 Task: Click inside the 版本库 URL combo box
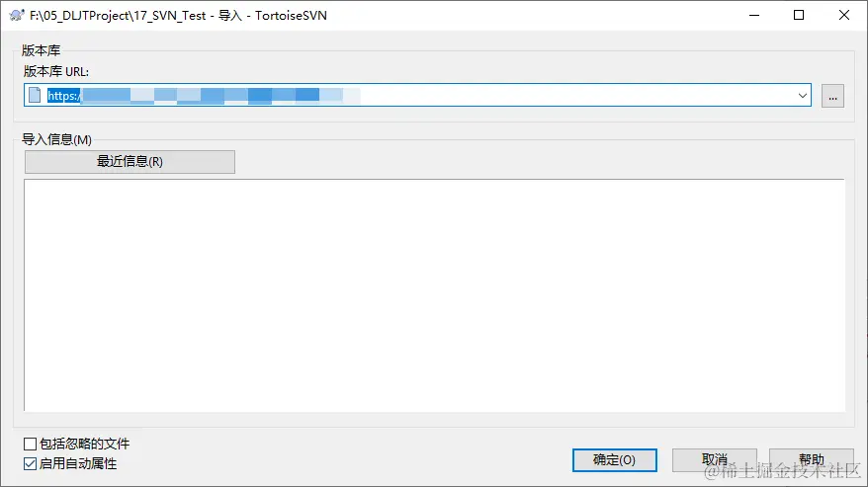[417, 95]
